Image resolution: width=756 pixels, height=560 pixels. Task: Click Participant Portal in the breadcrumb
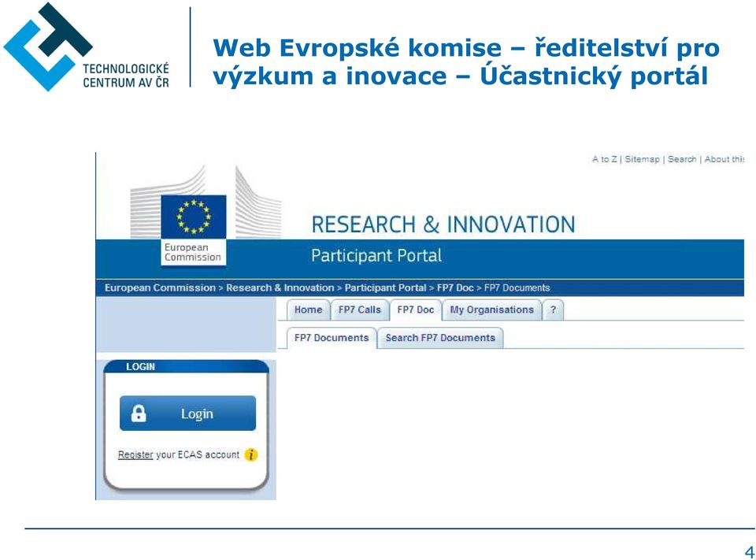(x=385, y=288)
